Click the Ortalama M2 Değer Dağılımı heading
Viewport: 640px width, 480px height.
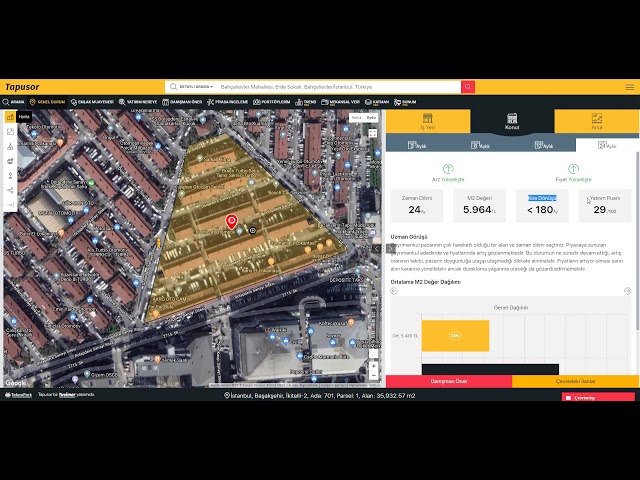pyautogui.click(x=425, y=282)
